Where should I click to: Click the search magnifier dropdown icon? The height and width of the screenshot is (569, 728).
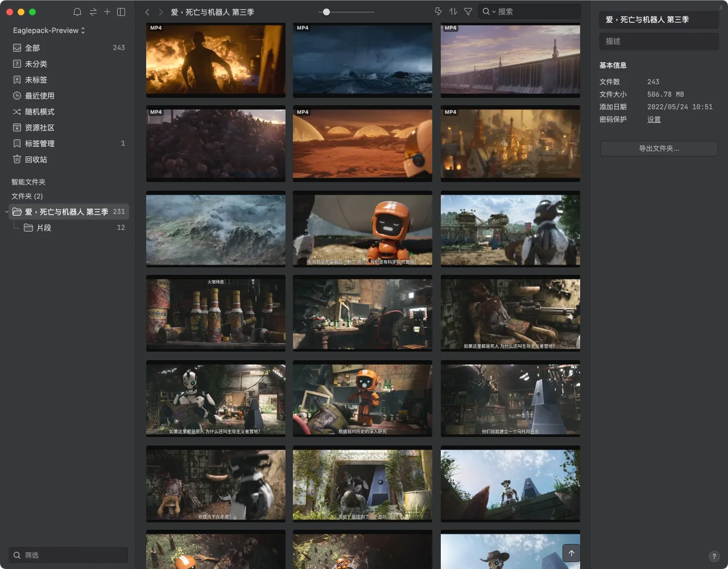point(489,11)
